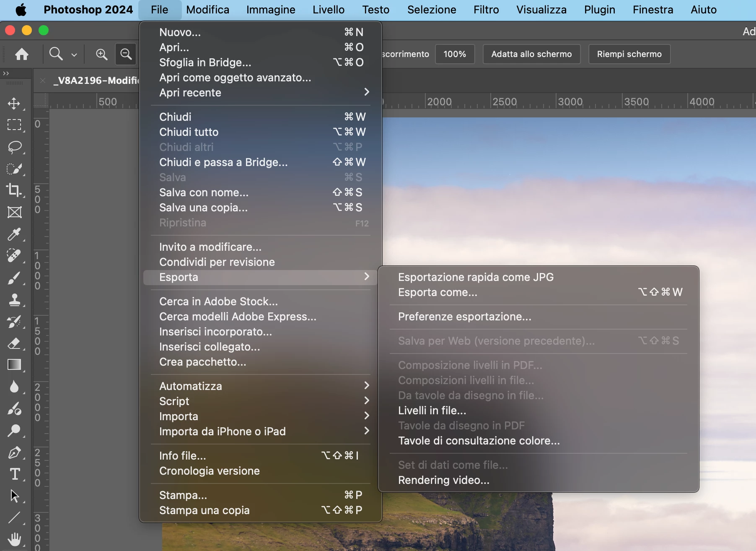Open the Livello menu

point(329,10)
